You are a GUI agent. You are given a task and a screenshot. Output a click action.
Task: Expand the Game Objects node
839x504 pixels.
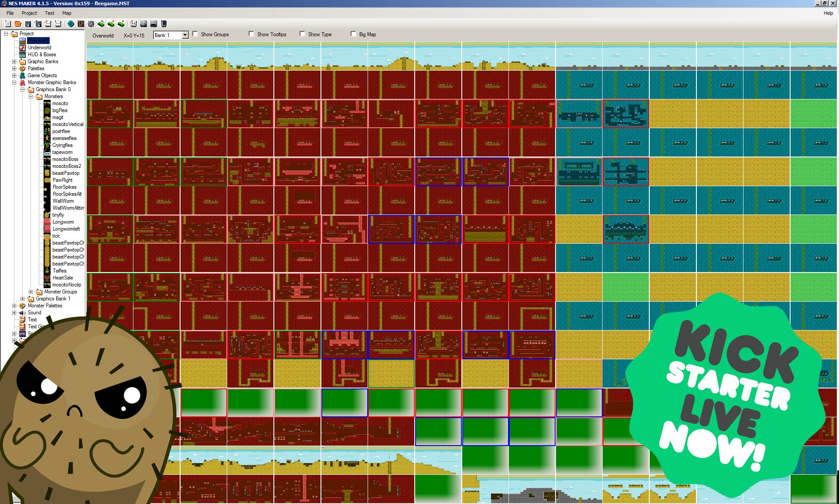pos(14,75)
